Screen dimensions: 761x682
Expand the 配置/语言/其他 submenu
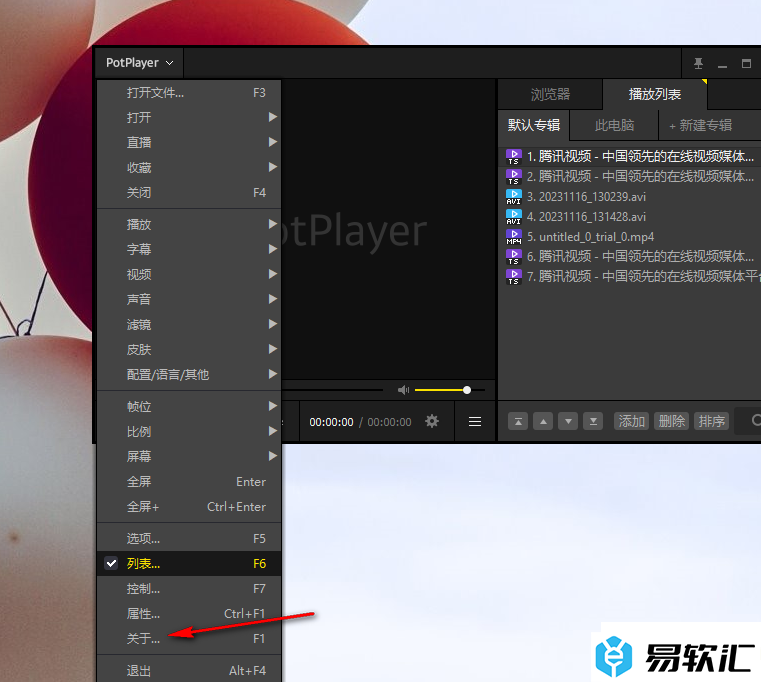click(189, 374)
